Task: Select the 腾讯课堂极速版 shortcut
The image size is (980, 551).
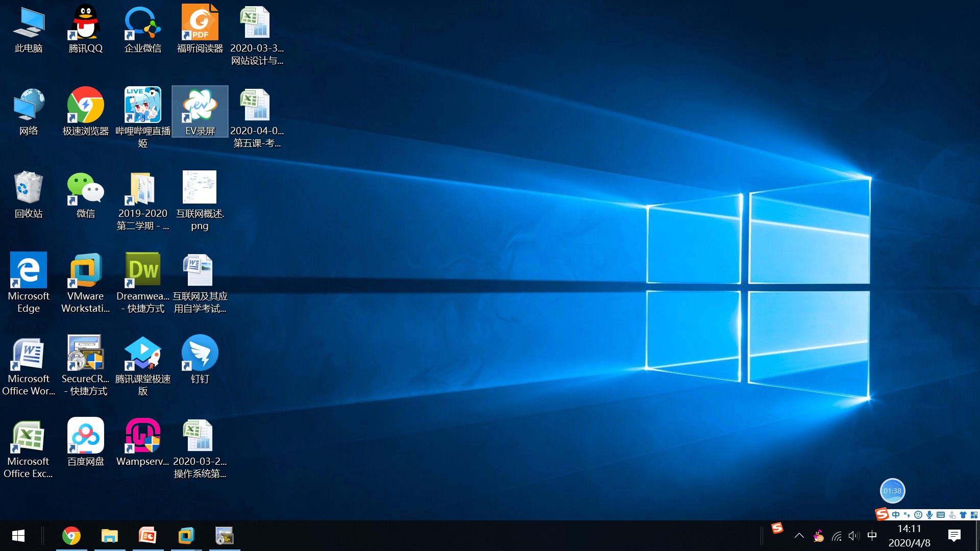Action: (x=143, y=366)
